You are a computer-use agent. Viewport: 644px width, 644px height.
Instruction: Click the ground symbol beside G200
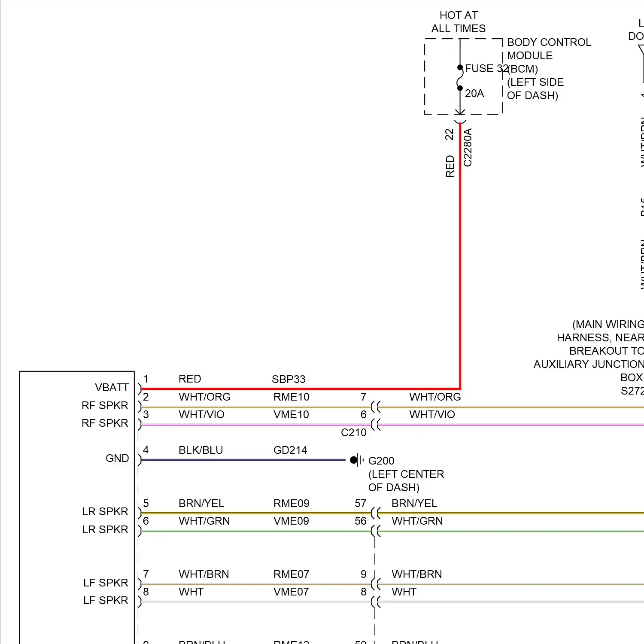(356, 460)
